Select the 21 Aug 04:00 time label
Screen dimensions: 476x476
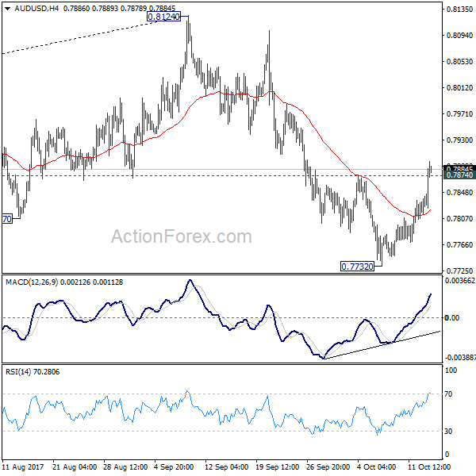[x=75, y=467]
